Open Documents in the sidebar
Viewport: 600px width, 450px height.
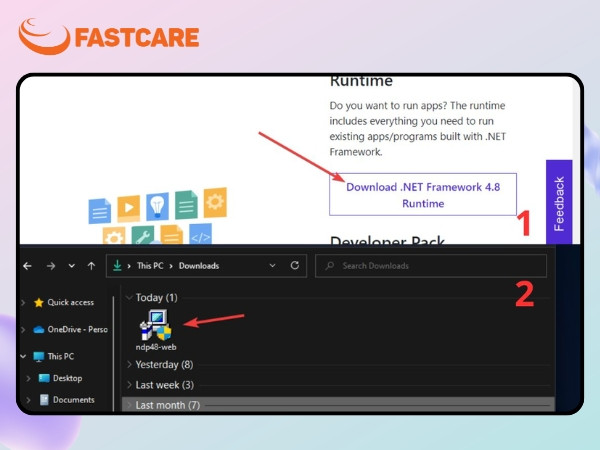tap(73, 399)
